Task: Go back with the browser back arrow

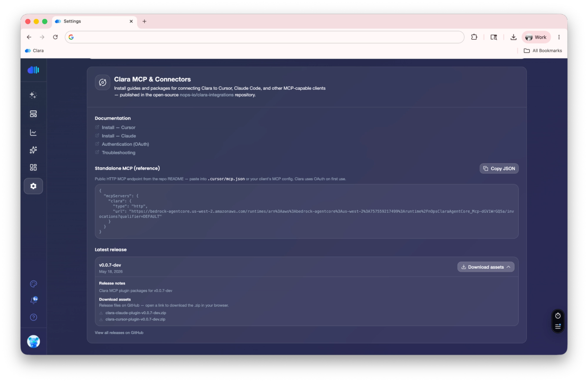Action: 29,37
